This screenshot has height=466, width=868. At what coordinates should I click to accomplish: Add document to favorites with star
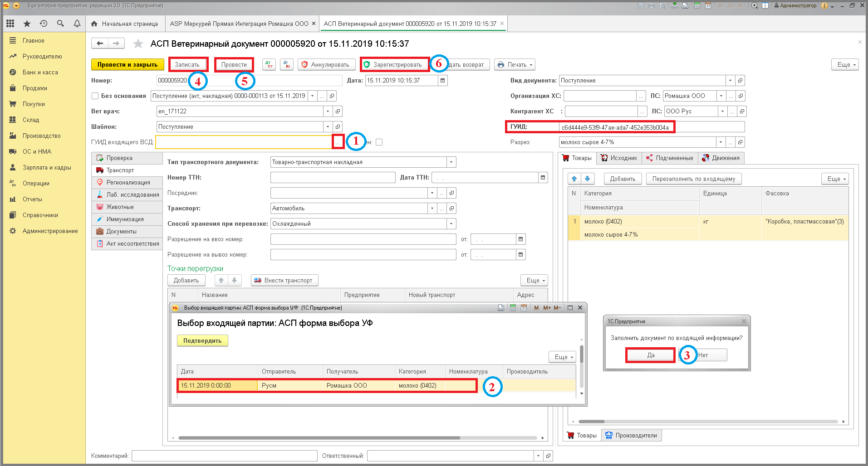pos(138,44)
